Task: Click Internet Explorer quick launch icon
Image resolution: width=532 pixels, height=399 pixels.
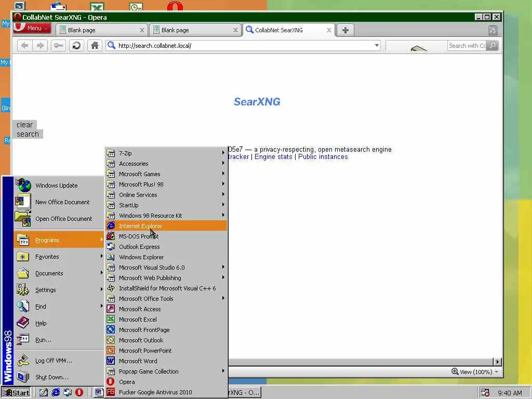Action: pyautogui.click(x=55, y=393)
